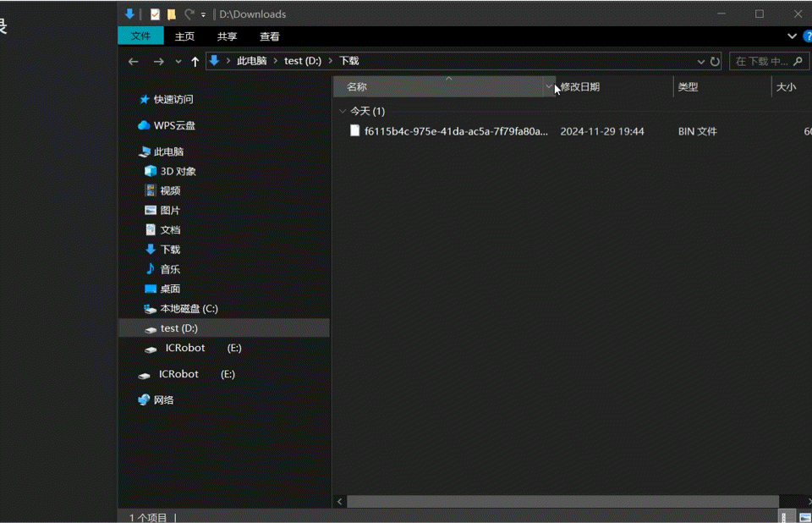The height and width of the screenshot is (523, 812).
Task: Open the 视频 folder in navigation pane
Action: click(170, 190)
